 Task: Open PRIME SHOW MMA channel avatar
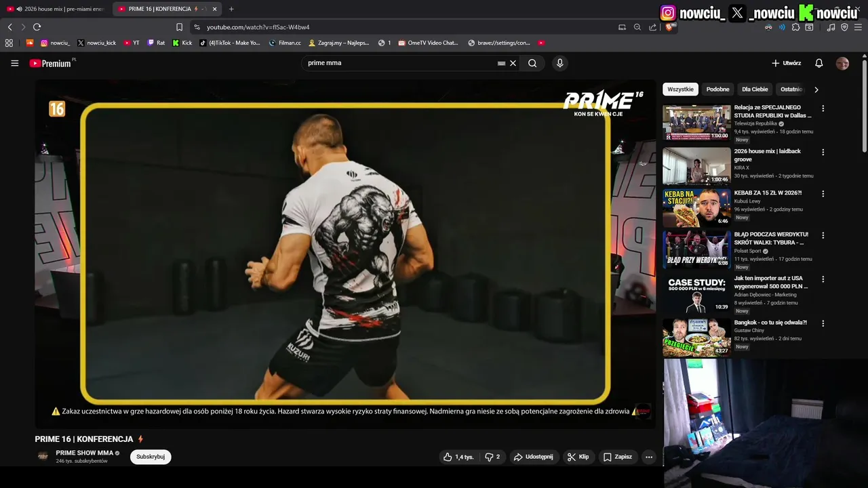pyautogui.click(x=43, y=457)
